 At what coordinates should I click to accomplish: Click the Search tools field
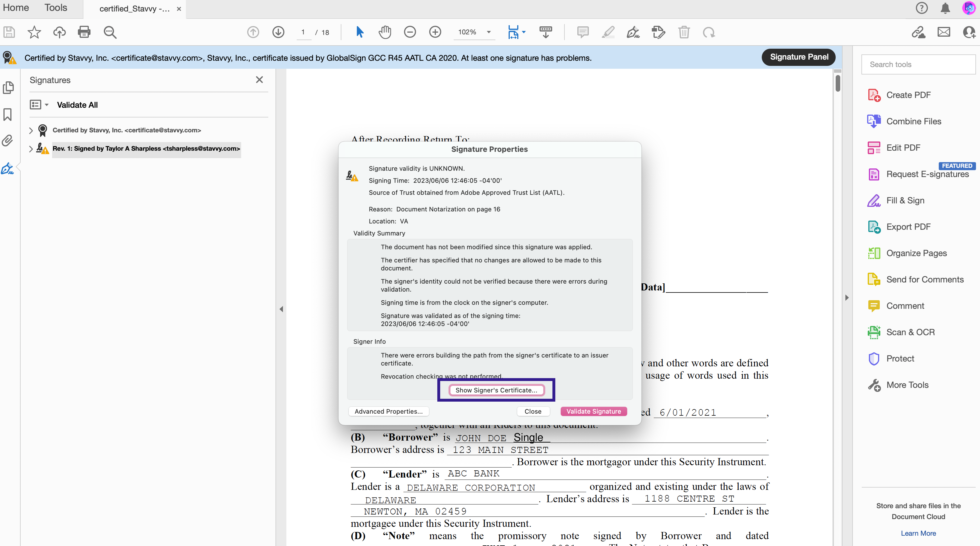point(918,64)
